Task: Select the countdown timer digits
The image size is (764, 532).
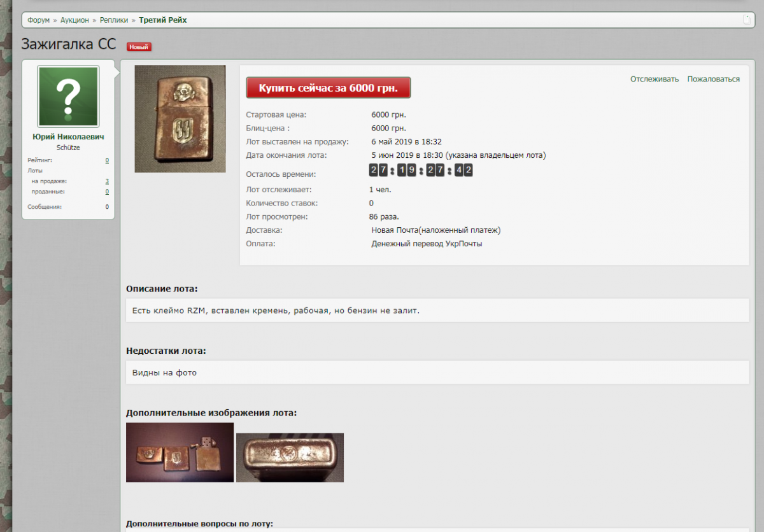Action: point(421,171)
